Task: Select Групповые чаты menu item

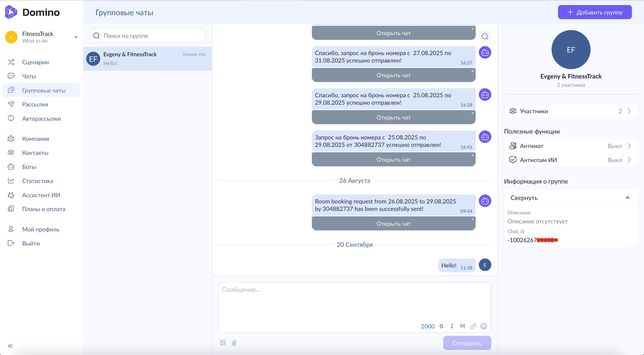Action: click(x=41, y=90)
